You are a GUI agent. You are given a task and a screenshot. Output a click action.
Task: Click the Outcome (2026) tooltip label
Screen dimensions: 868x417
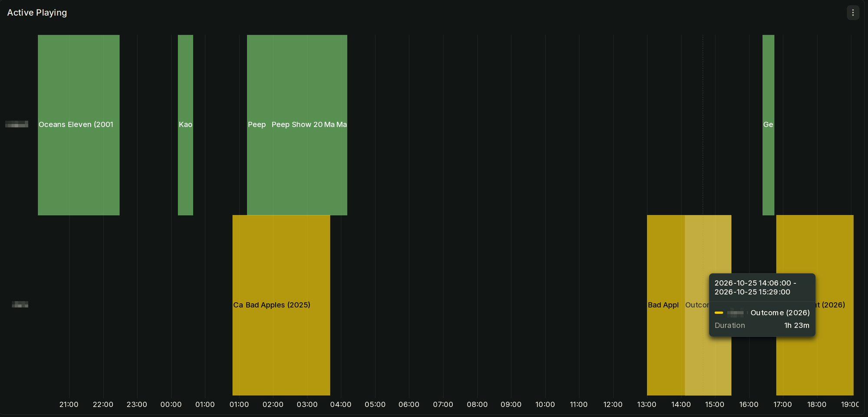[x=780, y=313]
